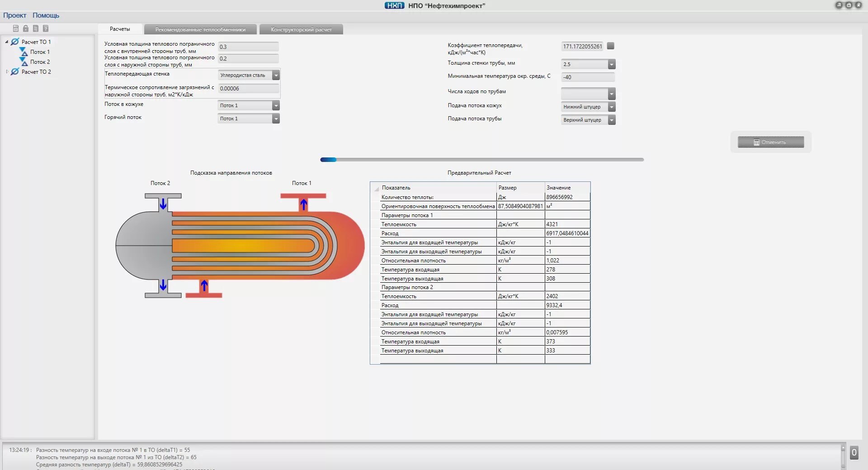Click the unlock padlock toolbar icon

click(26, 28)
